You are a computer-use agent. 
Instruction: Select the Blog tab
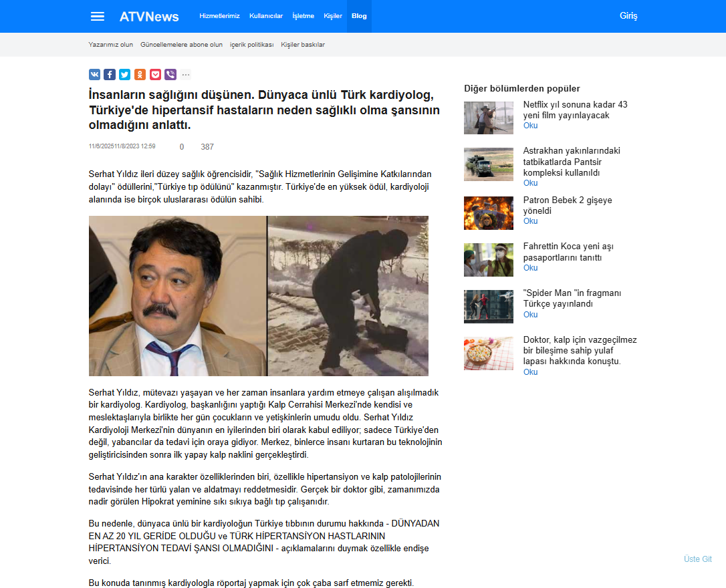pyautogui.click(x=359, y=16)
